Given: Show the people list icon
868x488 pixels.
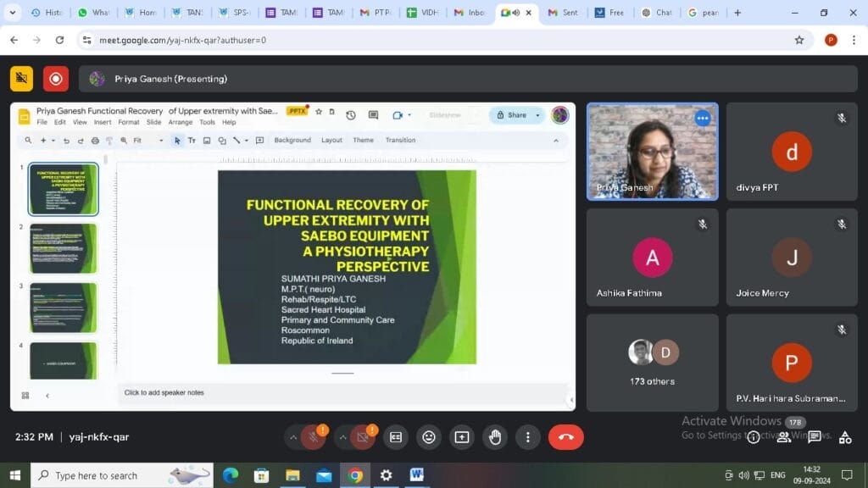Looking at the screenshot, I should pos(784,437).
